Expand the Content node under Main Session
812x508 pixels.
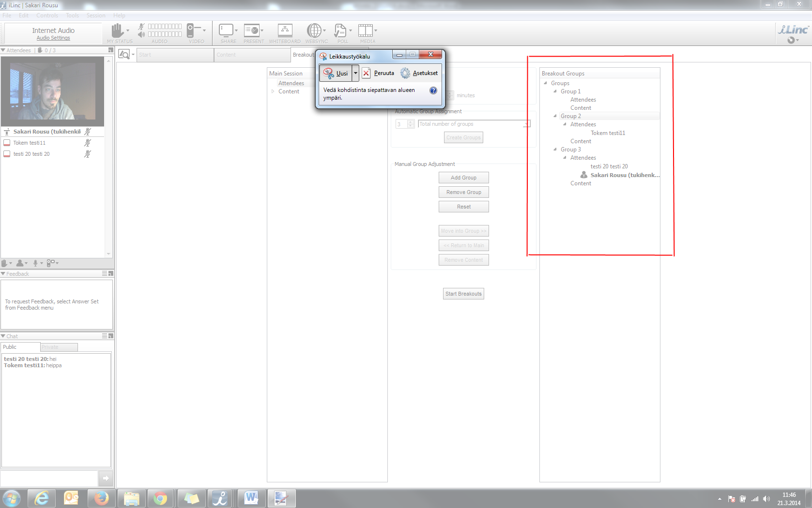pos(273,91)
